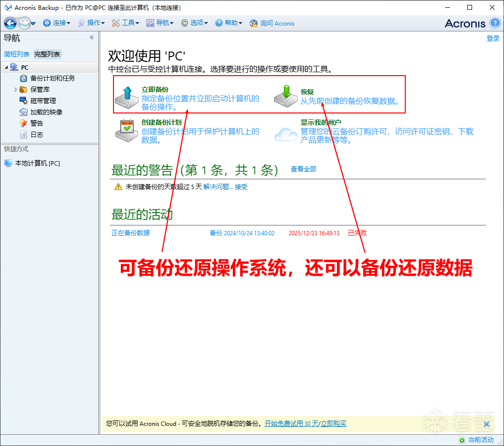
Task: Click the 立即备份 drive icon with blue arrow
Action: [x=127, y=97]
